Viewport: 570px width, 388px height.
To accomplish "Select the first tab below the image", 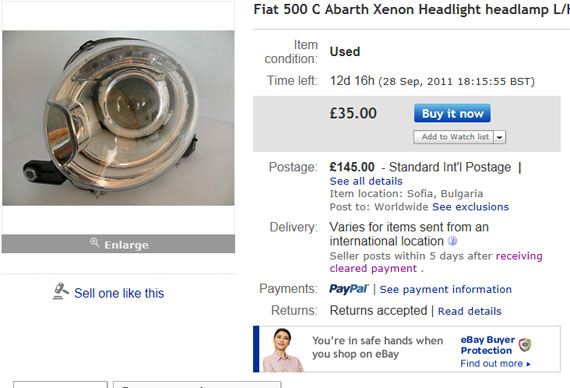I will pyautogui.click(x=60, y=384).
